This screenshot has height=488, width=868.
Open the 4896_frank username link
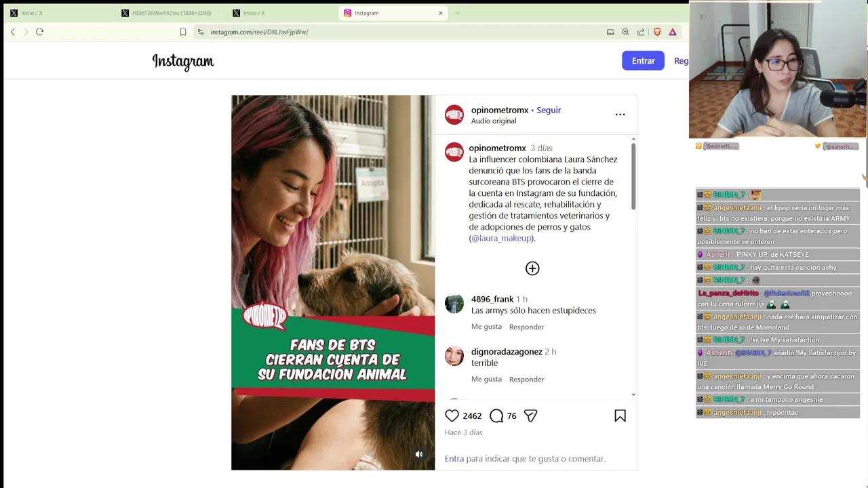click(x=492, y=299)
